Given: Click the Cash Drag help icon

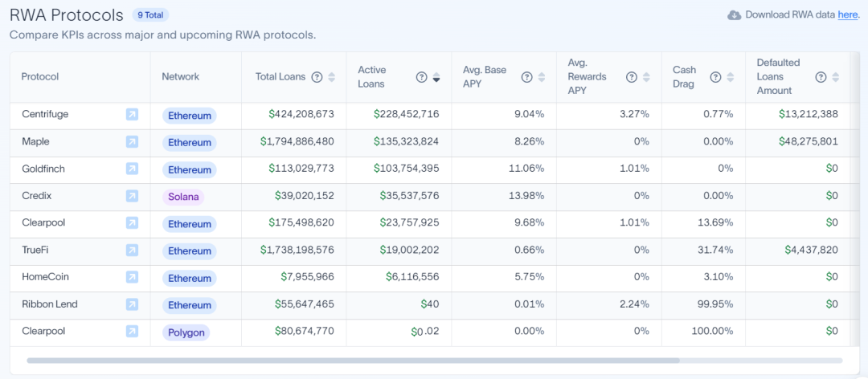Looking at the screenshot, I should tap(715, 77).
